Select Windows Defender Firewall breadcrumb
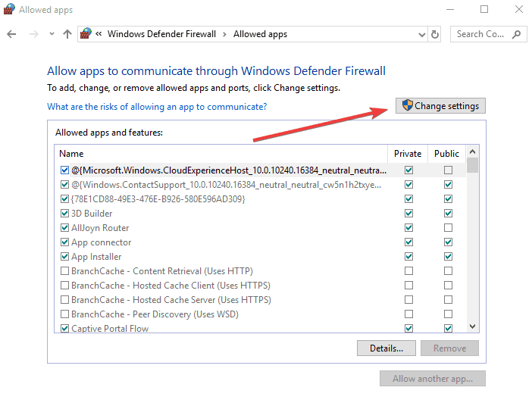 click(x=161, y=34)
